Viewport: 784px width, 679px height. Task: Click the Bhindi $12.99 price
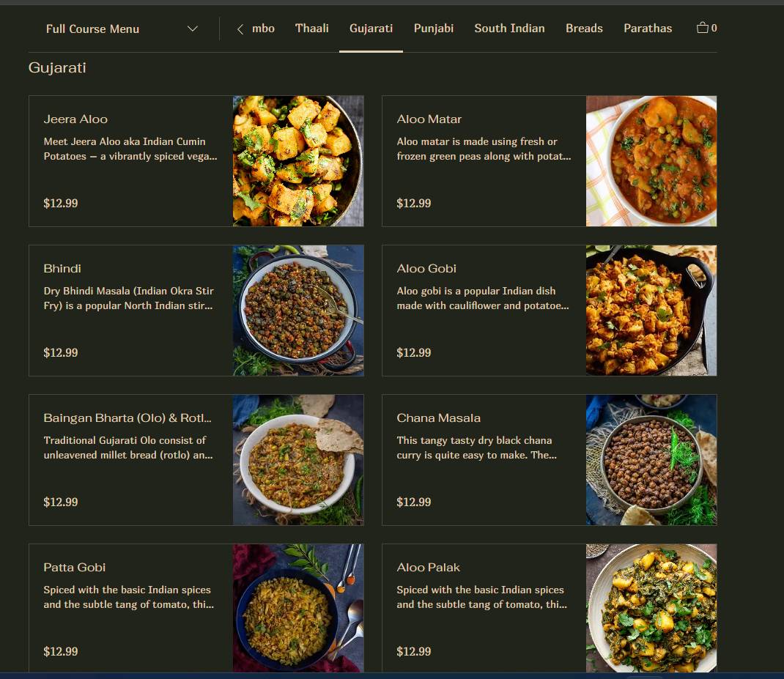click(x=61, y=352)
